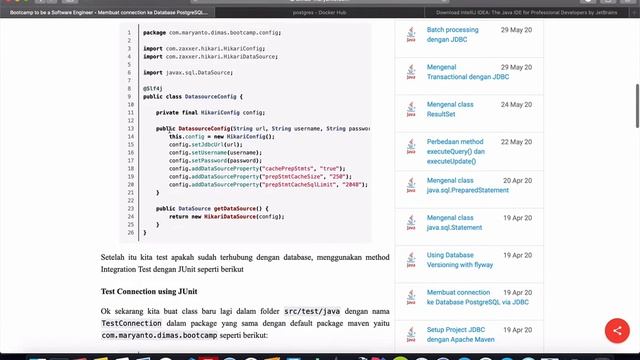Click the 'public DataSource getDataSource() {' line
Image resolution: width=640 pixels, height=360 pixels.
(212, 209)
